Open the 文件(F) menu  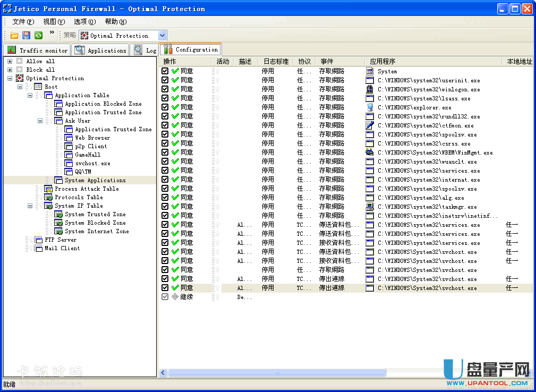pyautogui.click(x=23, y=22)
